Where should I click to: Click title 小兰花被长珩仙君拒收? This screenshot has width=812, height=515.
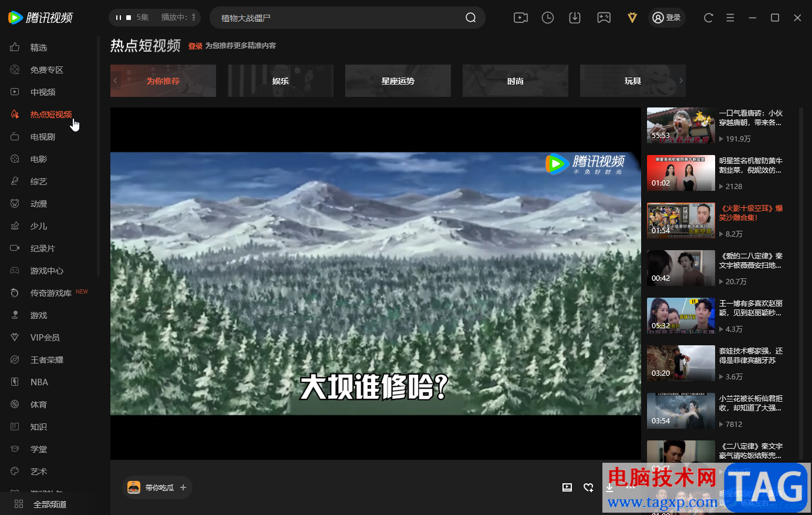751,403
